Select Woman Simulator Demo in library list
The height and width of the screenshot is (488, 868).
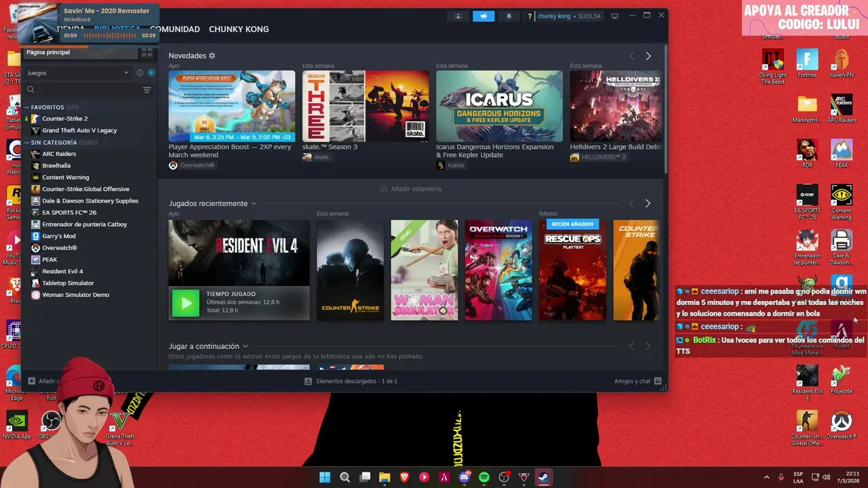(x=75, y=295)
